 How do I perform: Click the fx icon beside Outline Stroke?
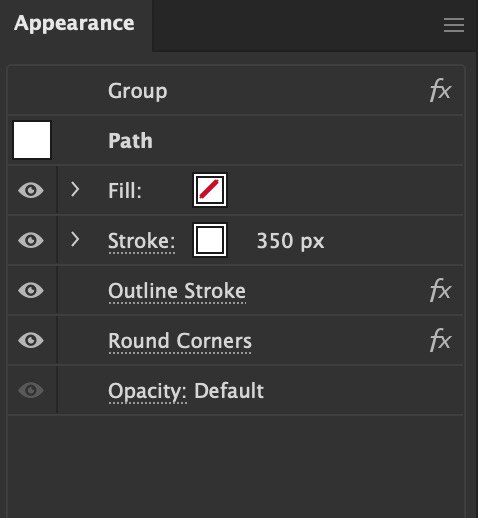point(440,290)
